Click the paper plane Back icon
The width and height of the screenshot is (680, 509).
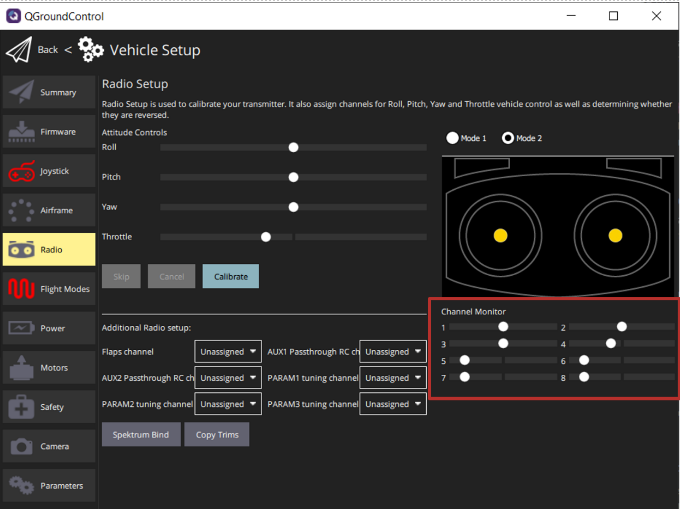pos(19,50)
